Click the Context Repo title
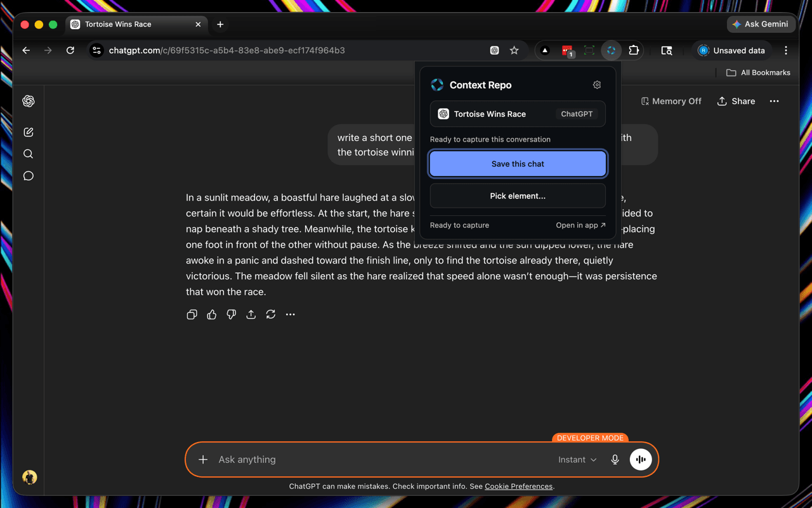 (x=480, y=85)
